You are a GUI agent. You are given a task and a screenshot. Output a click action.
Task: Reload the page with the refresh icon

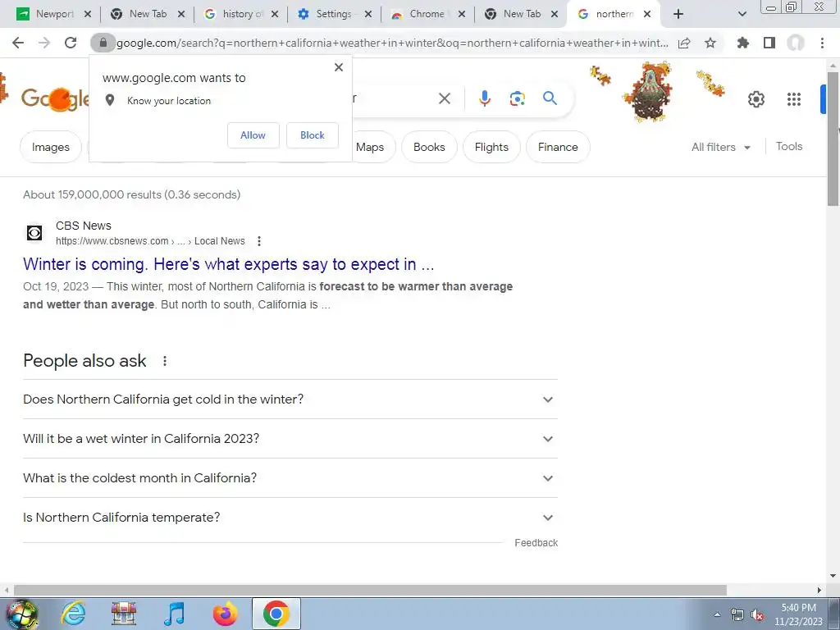coord(71,43)
